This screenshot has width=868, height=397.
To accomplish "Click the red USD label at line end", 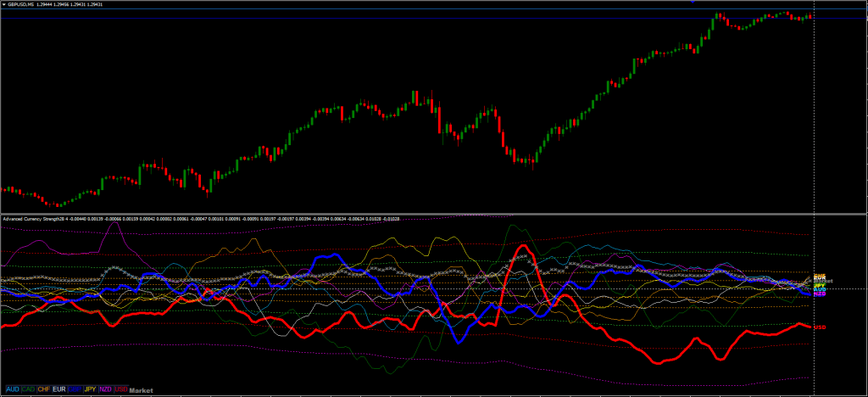I will tap(820, 327).
